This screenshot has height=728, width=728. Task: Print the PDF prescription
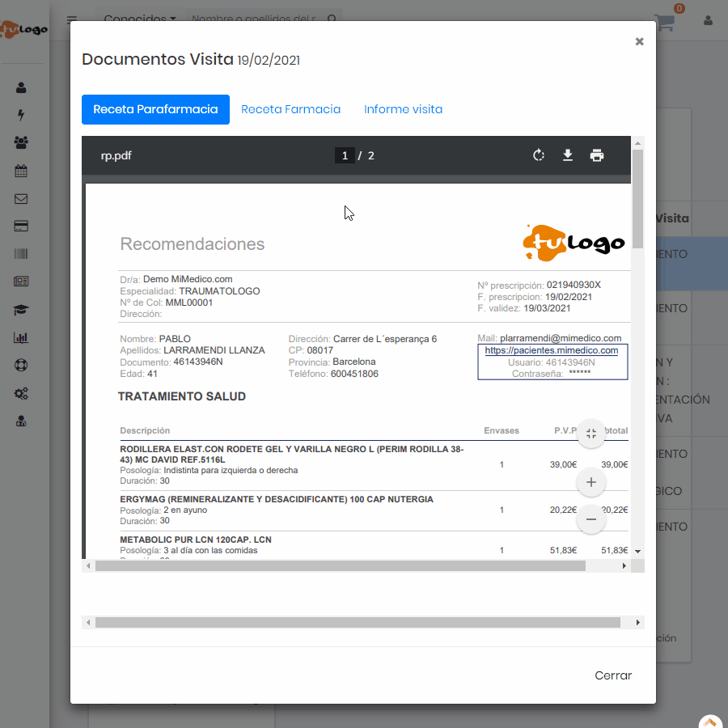pyautogui.click(x=597, y=155)
